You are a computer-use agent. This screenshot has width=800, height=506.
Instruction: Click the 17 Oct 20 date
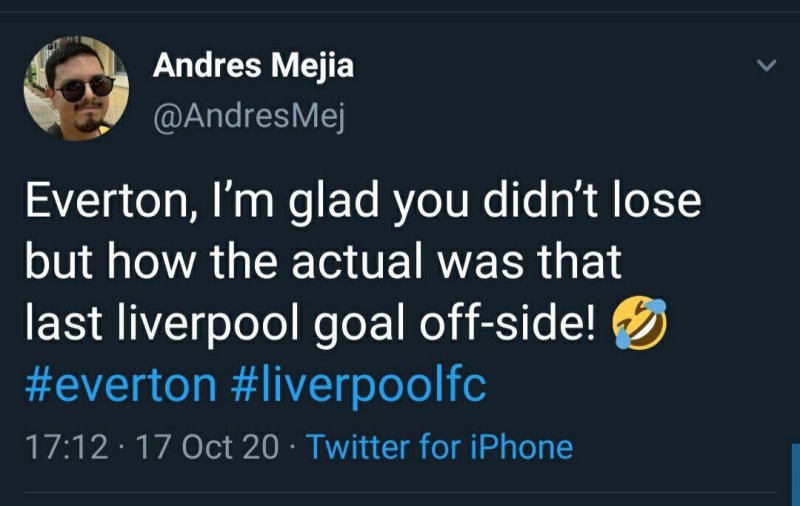click(x=207, y=446)
